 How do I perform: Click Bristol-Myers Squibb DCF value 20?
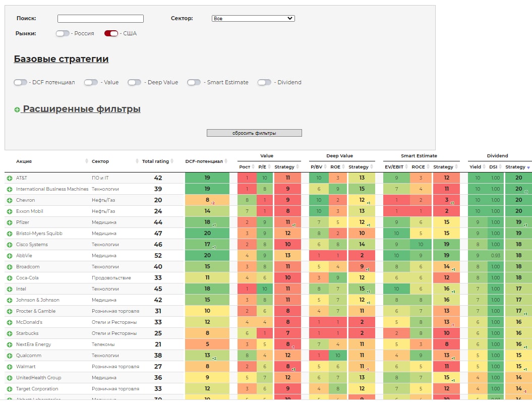coord(207,233)
